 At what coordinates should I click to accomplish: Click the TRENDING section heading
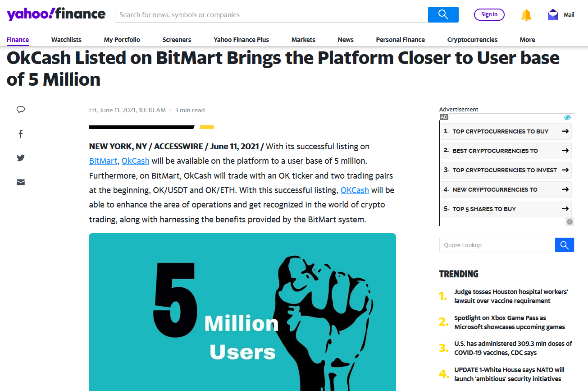click(459, 274)
